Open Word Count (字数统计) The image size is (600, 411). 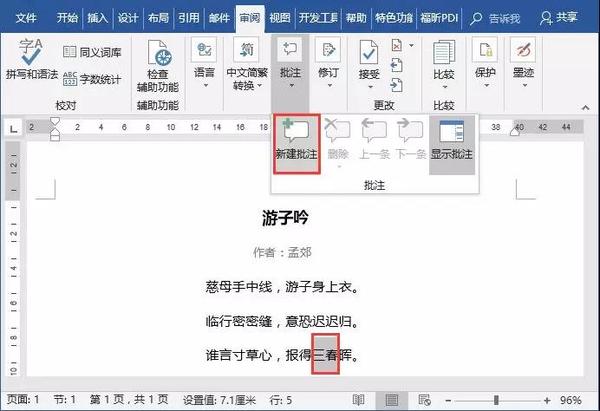point(92,79)
